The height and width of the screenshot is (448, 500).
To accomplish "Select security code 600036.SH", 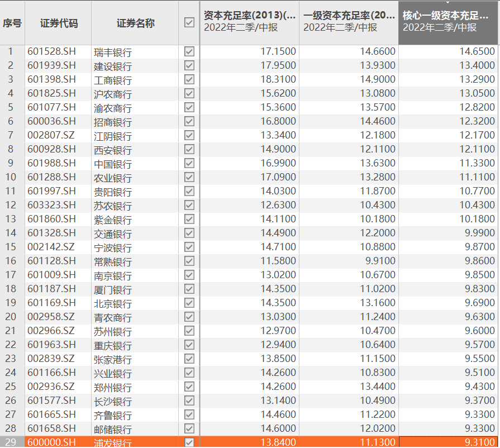I will [x=51, y=121].
